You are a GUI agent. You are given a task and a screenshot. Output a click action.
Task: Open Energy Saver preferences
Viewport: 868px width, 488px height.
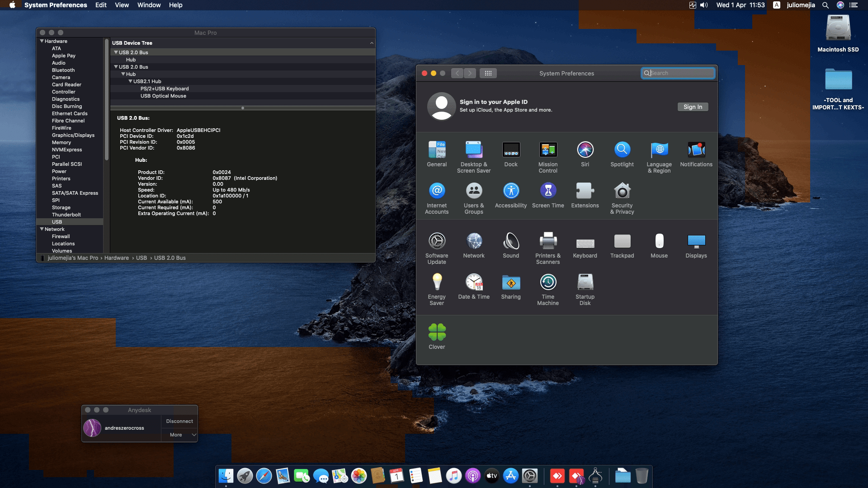pyautogui.click(x=436, y=281)
